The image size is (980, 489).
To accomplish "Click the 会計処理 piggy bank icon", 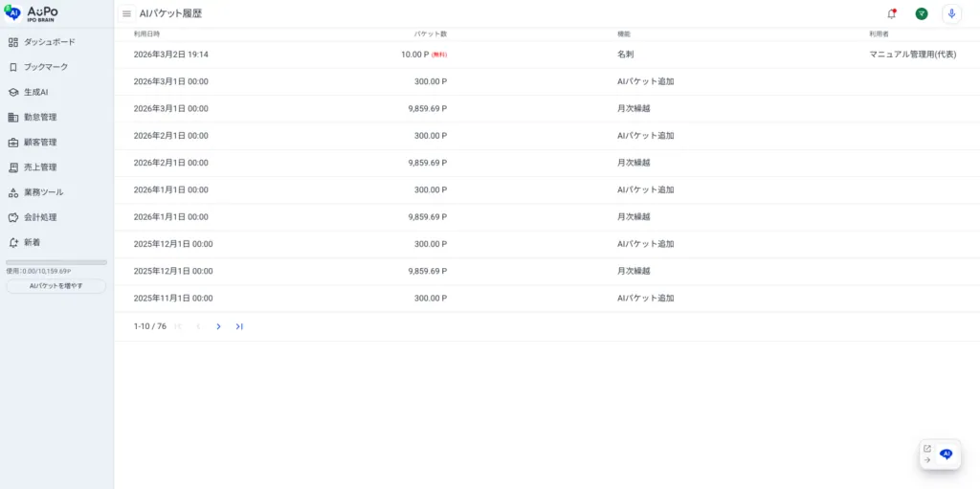I will [x=13, y=217].
